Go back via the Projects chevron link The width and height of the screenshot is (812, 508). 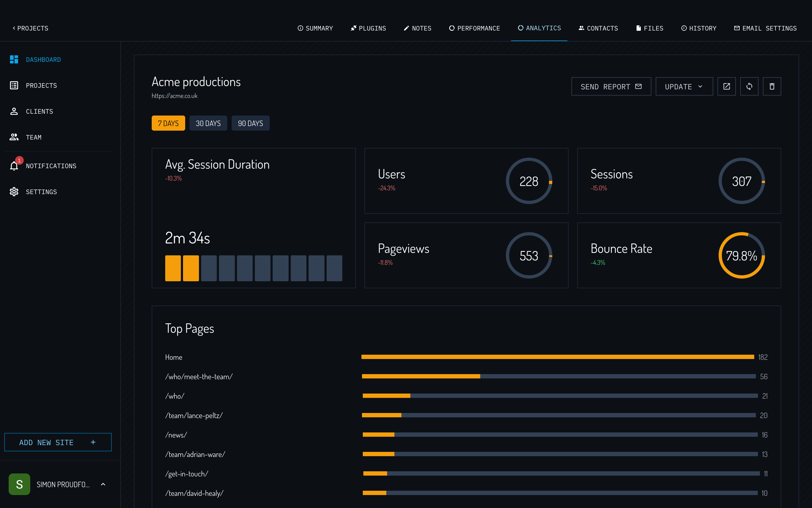(30, 28)
